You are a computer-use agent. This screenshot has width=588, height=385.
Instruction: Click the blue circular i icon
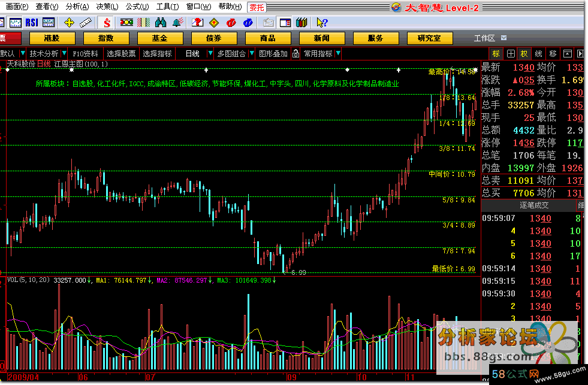coord(248,23)
